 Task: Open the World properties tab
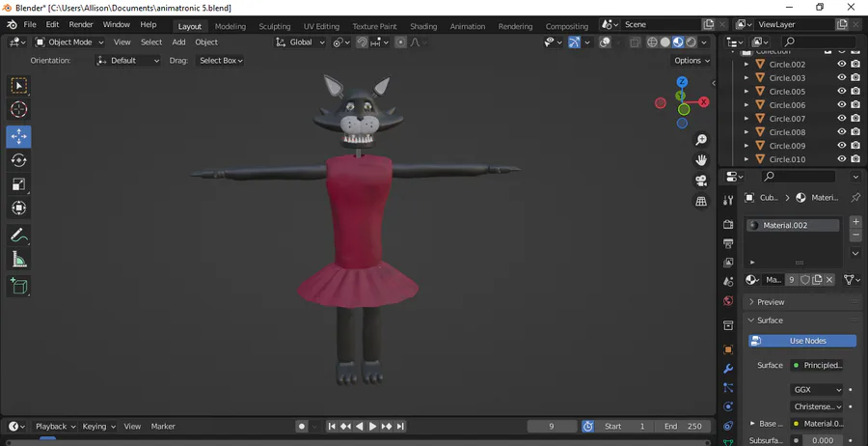point(728,301)
